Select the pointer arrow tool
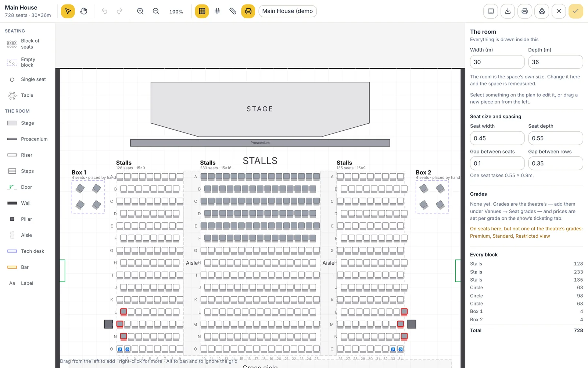 pyautogui.click(x=68, y=11)
